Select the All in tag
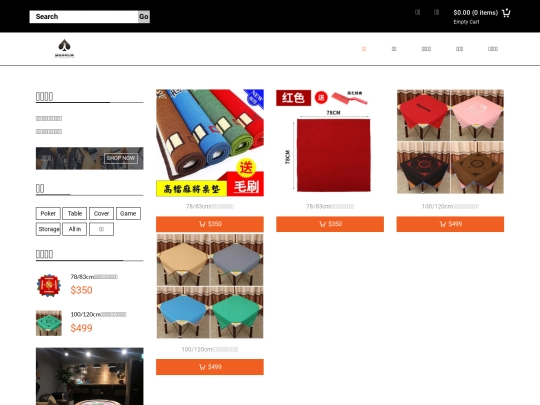This screenshot has width=540, height=405. [x=74, y=229]
